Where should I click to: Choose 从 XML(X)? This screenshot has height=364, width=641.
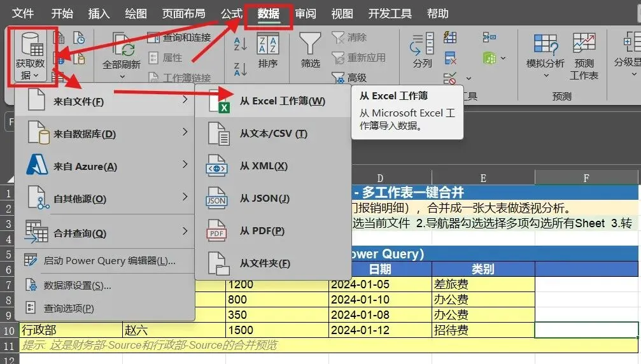[272, 166]
